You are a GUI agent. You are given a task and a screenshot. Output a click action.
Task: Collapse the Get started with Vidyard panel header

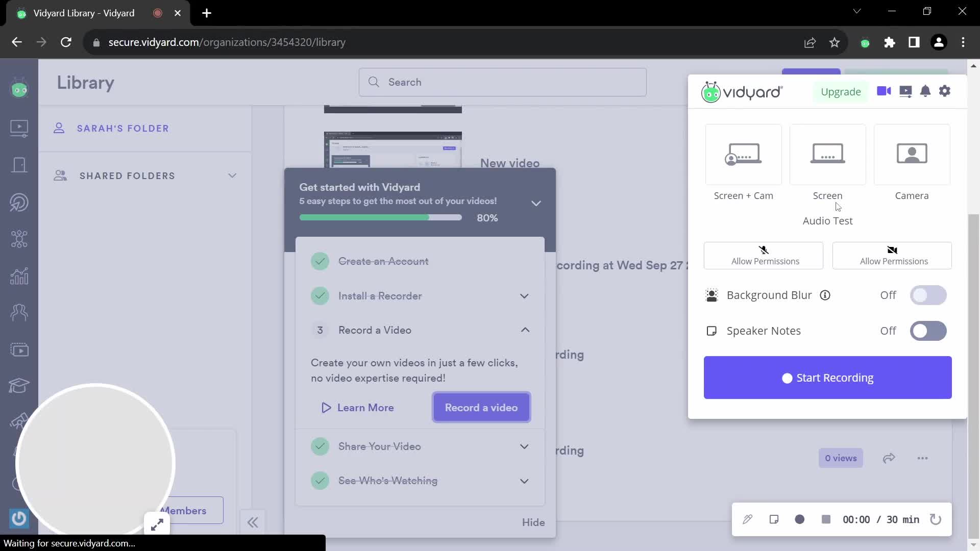point(536,203)
